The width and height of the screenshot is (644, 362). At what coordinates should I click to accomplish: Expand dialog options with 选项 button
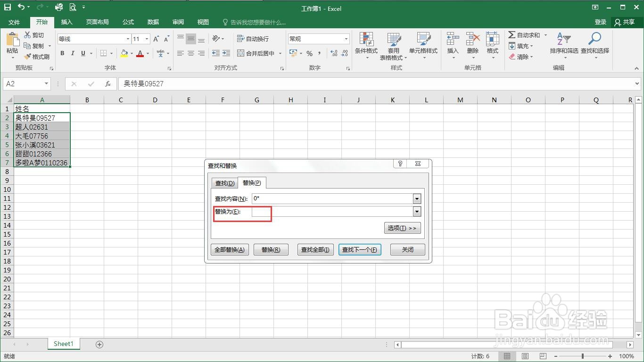(402, 228)
